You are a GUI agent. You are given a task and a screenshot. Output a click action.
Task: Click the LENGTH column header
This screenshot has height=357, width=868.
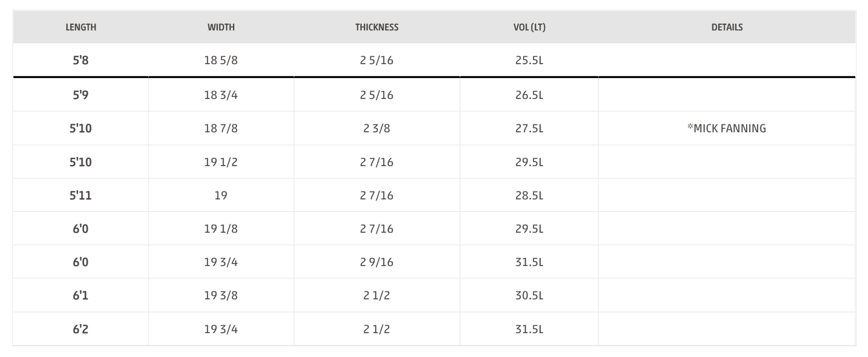coord(80,27)
